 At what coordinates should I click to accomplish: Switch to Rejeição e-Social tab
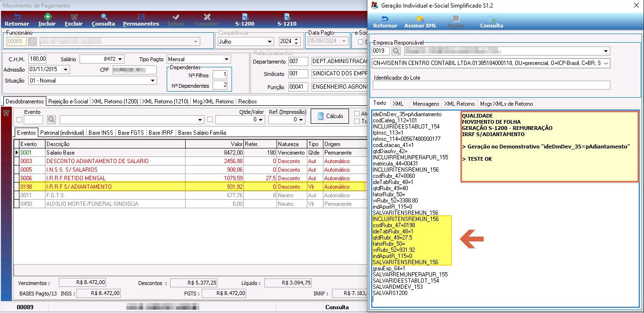tap(68, 101)
